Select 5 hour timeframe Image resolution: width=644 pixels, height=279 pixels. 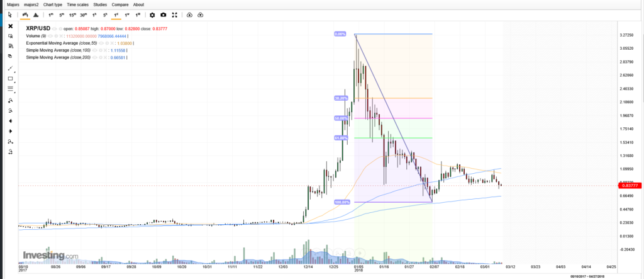105,15
